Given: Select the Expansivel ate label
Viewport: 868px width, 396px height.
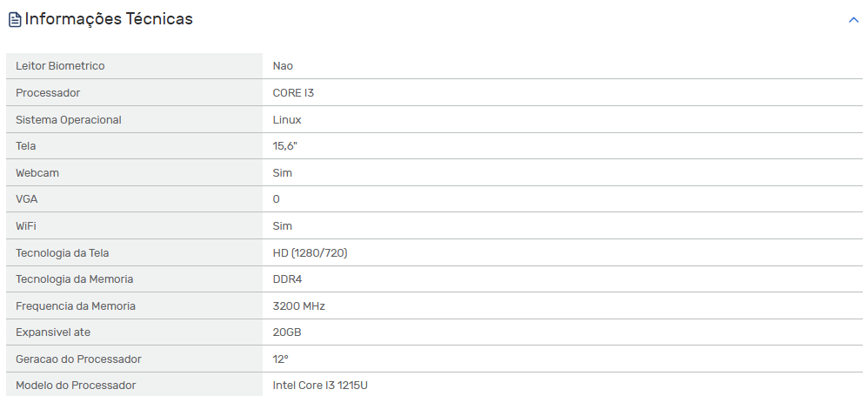Looking at the screenshot, I should [53, 332].
